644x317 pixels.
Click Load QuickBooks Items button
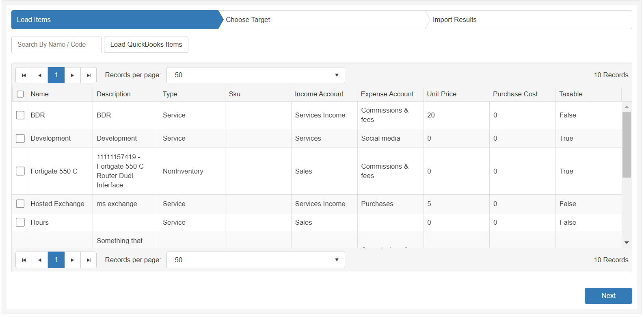point(146,45)
